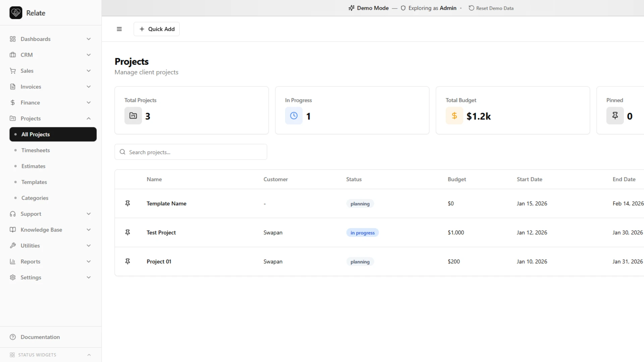Screen dimensions: 644x362
Task: Expand the Status Widgets panel chevron
Action: [89, 355]
